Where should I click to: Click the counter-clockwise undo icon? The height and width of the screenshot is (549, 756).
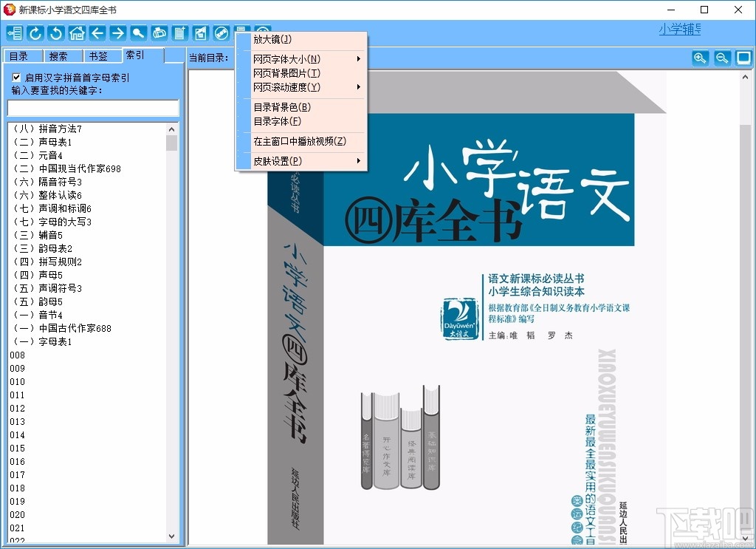(x=56, y=33)
